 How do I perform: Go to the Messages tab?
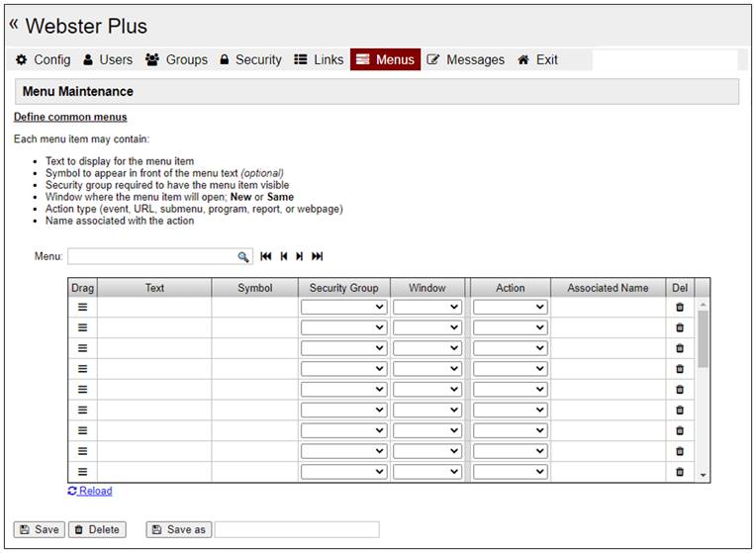(x=465, y=59)
